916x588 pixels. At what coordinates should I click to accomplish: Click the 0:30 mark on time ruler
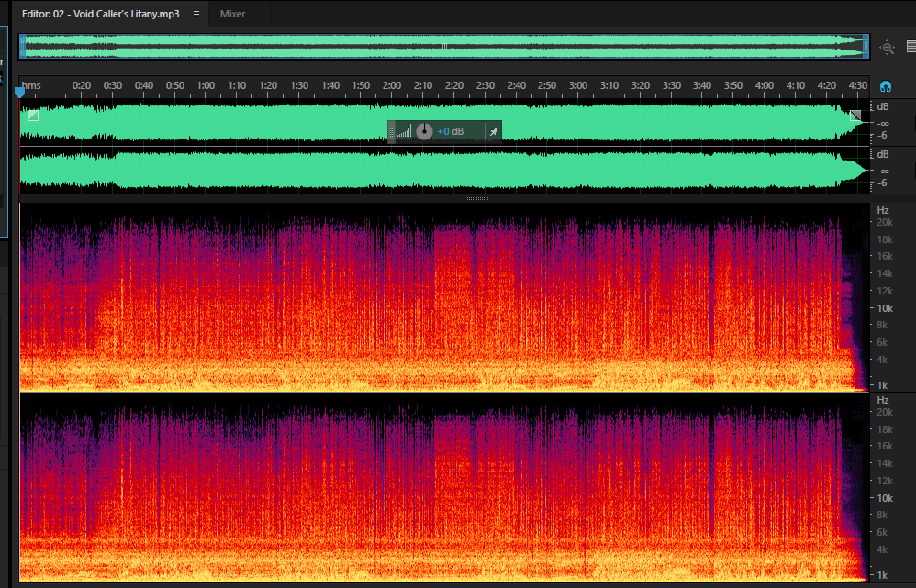[x=113, y=85]
